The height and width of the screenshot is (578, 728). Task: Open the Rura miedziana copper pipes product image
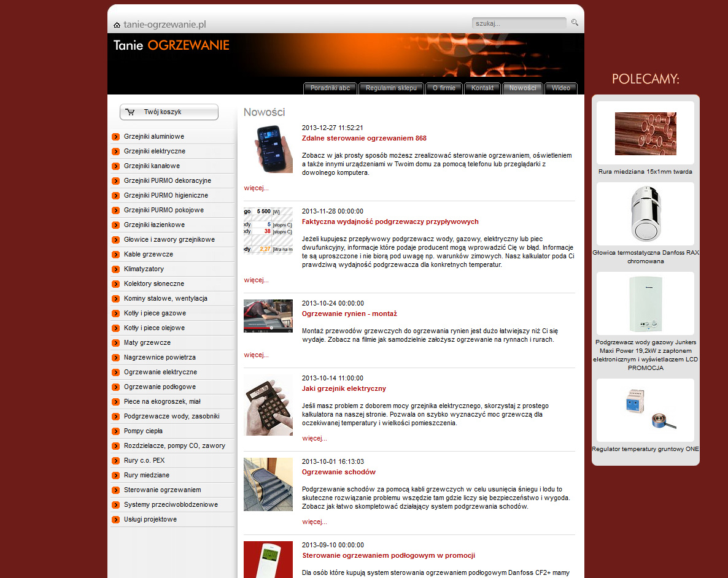click(645, 133)
